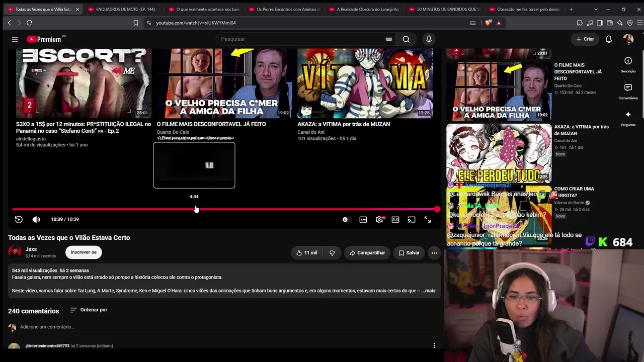
Task: Toggle subtitles in the player
Action: pos(363,220)
